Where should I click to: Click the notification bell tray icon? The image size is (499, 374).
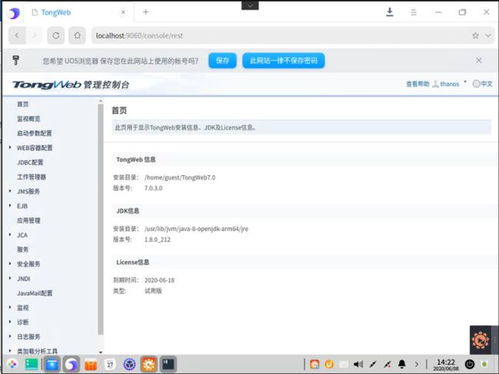pos(402,364)
